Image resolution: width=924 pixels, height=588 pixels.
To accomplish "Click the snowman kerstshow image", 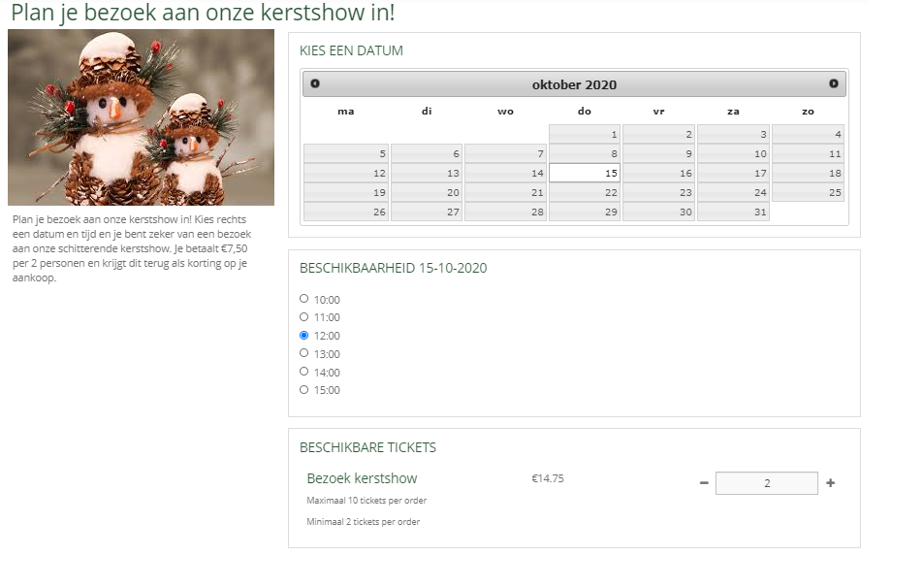I will [141, 117].
